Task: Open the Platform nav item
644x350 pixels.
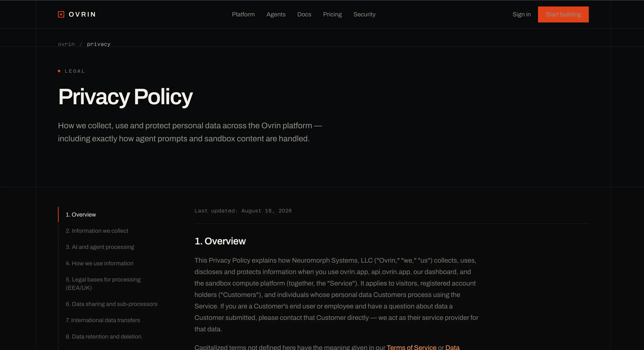Action: coord(243,15)
